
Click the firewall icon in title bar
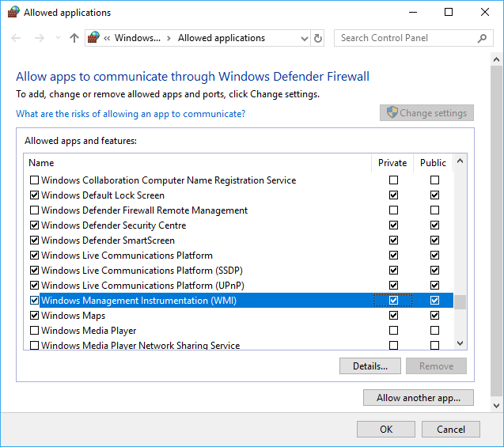[13, 12]
